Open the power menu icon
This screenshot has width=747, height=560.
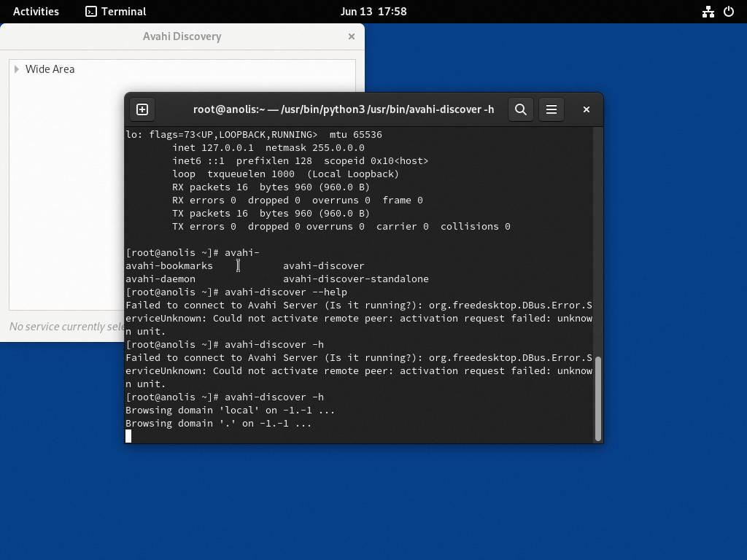point(729,12)
